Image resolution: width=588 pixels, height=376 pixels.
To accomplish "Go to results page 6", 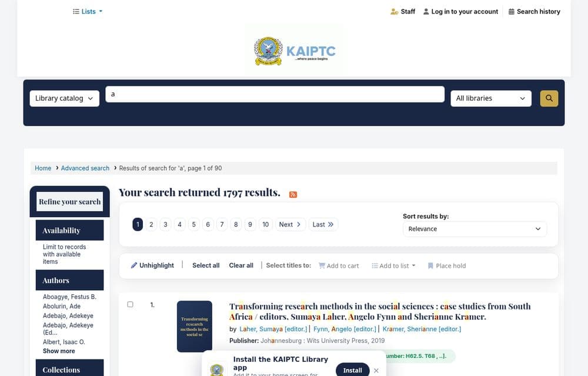I will click(208, 224).
